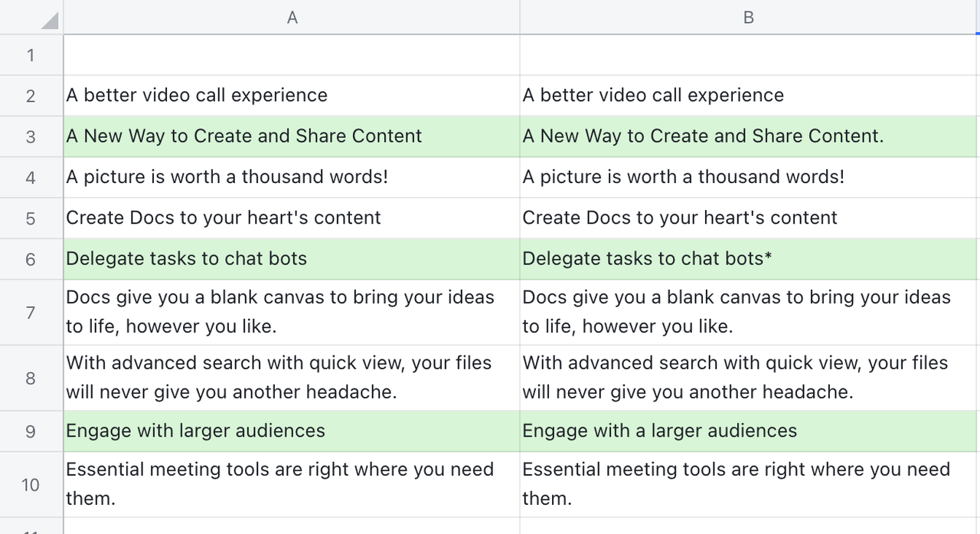Select row 1 header
Screen dimensions: 980x534
click(x=31, y=55)
